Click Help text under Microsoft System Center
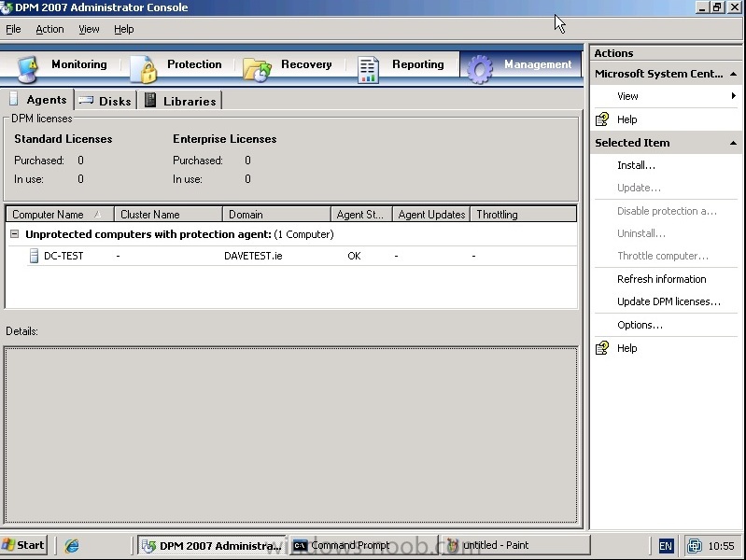The image size is (746, 560). [x=626, y=119]
